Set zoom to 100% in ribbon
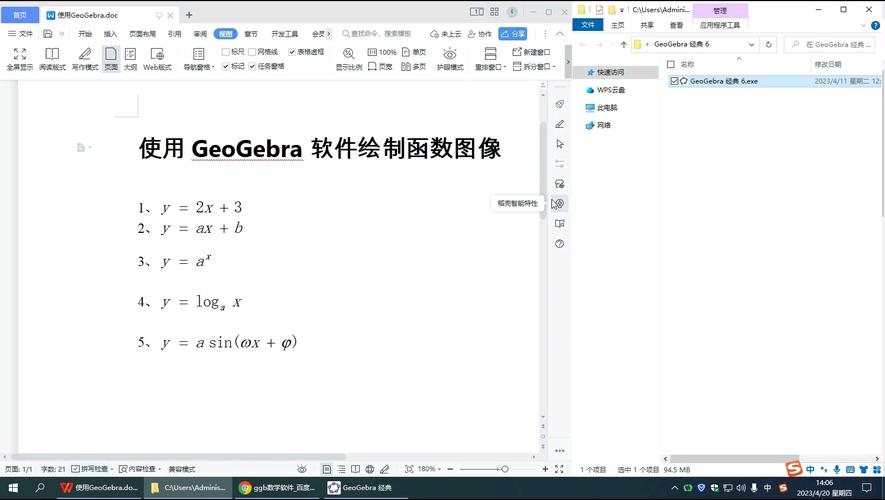The image size is (885, 500). [382, 52]
